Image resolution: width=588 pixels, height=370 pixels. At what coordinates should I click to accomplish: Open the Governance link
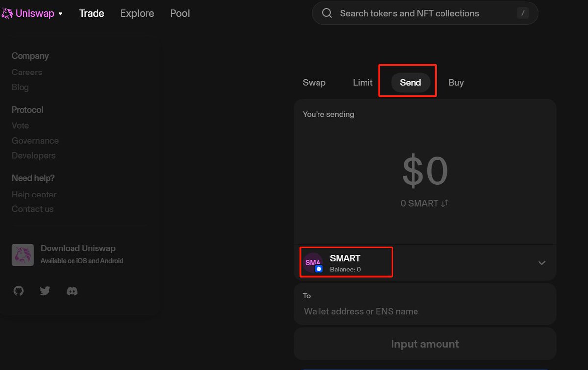35,141
